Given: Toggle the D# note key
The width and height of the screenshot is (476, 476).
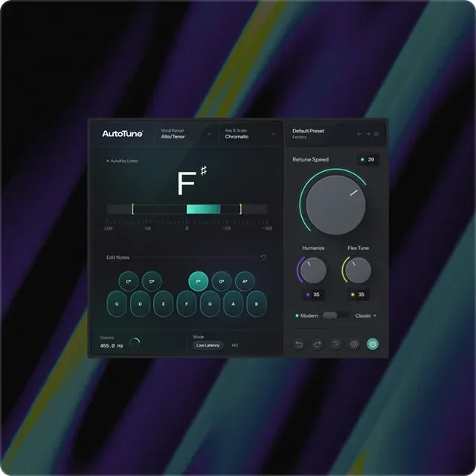Looking at the screenshot, I should click(x=152, y=281).
